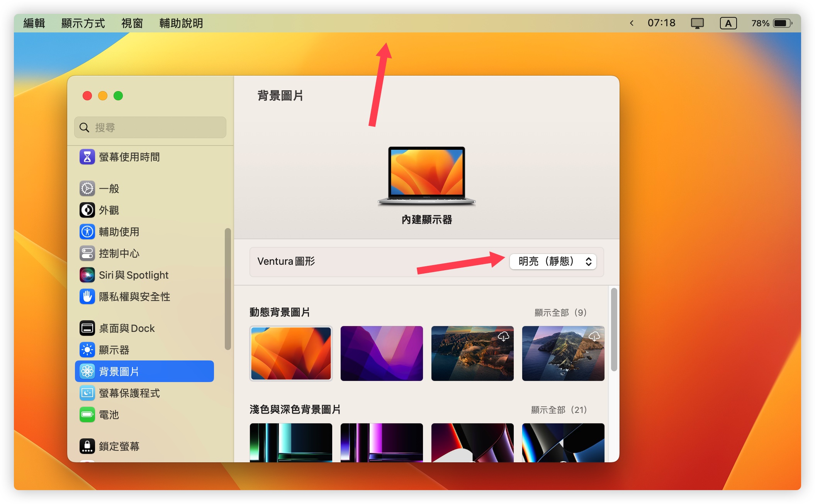Click 顯示全部 (21) for light and dark wallpapers
Viewport: 815px width, 504px height.
pos(559,410)
